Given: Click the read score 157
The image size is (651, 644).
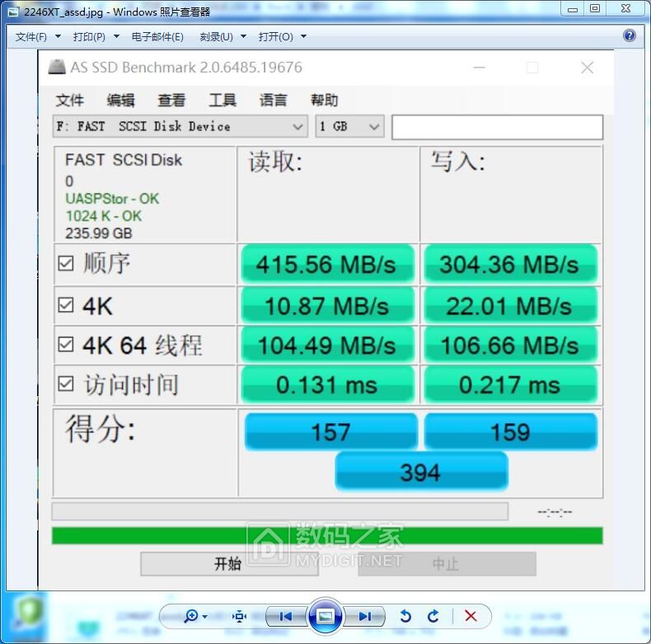Looking at the screenshot, I should tap(331, 432).
